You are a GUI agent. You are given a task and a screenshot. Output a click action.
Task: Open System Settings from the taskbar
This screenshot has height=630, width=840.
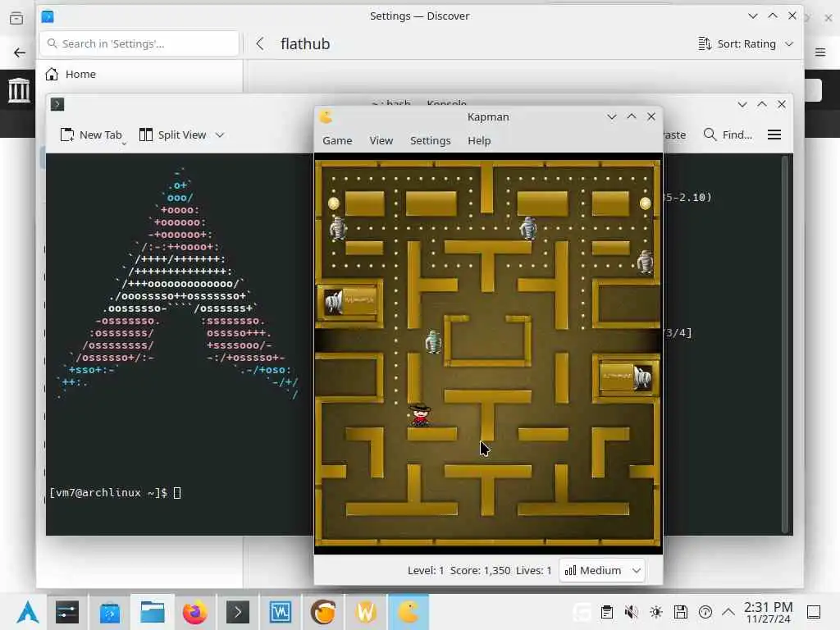67,612
